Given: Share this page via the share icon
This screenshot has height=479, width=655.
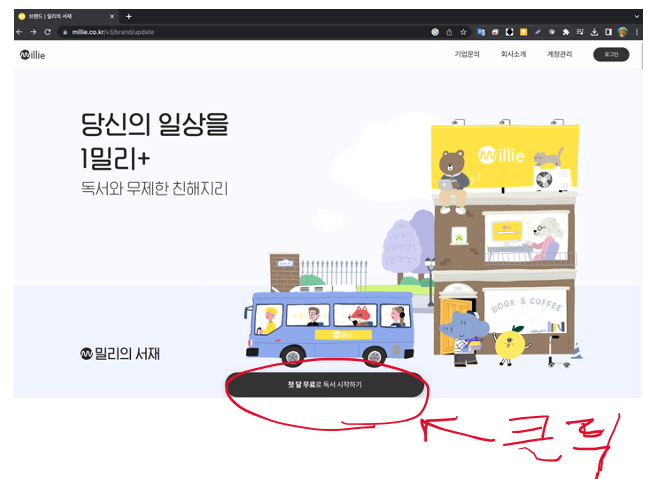Looking at the screenshot, I should tap(449, 32).
